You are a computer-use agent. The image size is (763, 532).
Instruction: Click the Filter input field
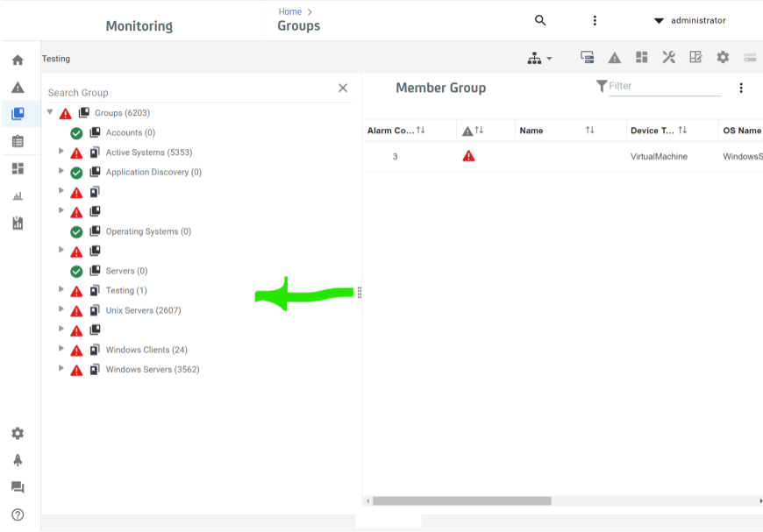pyautogui.click(x=665, y=86)
